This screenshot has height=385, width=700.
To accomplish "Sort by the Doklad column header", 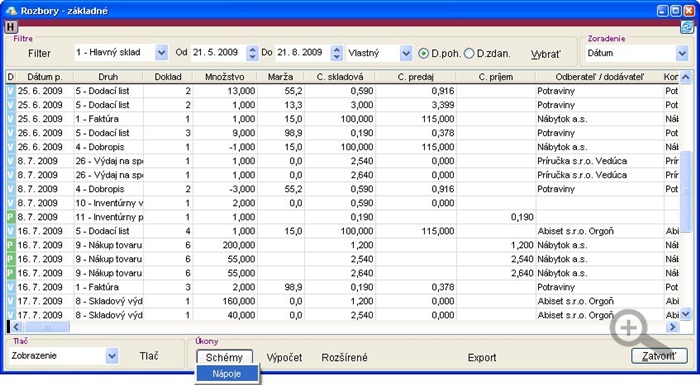I will 168,77.
